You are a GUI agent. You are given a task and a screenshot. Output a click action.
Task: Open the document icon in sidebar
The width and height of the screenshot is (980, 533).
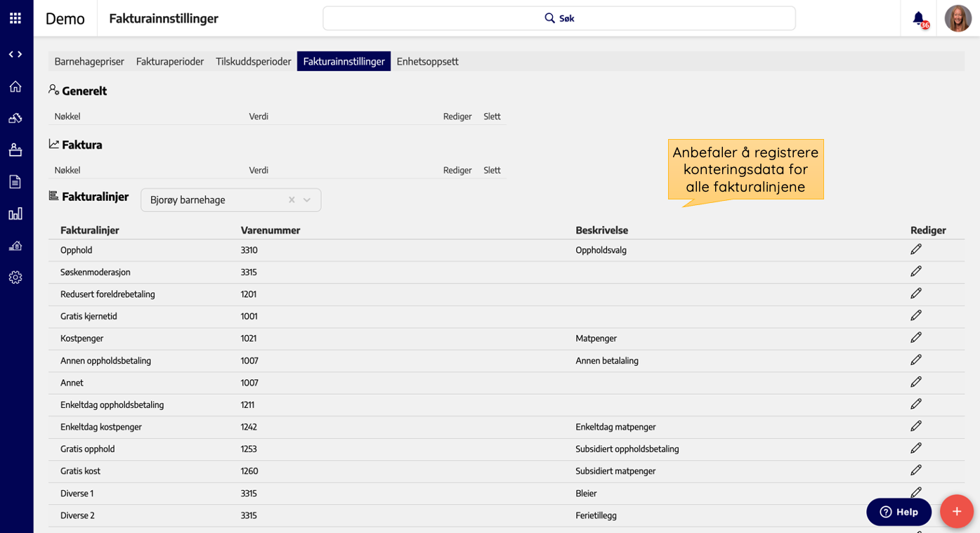(x=15, y=182)
